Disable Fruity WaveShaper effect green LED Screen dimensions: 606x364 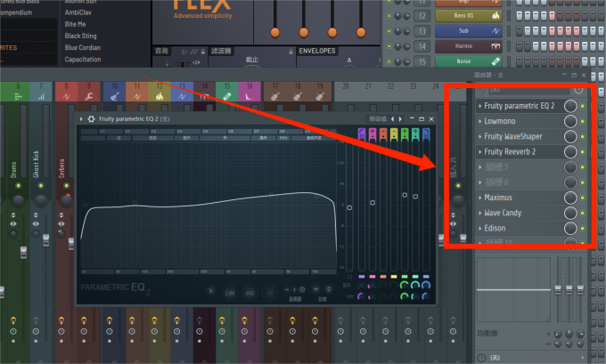click(x=583, y=137)
